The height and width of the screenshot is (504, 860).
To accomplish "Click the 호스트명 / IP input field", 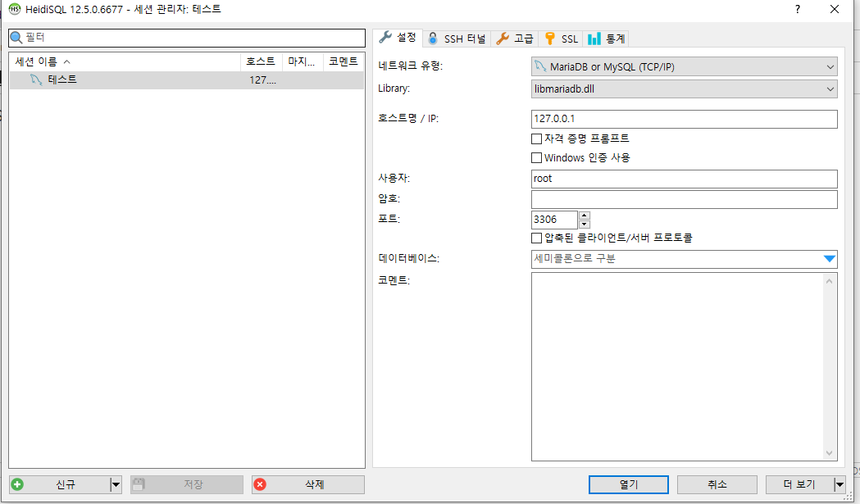I will tap(684, 119).
